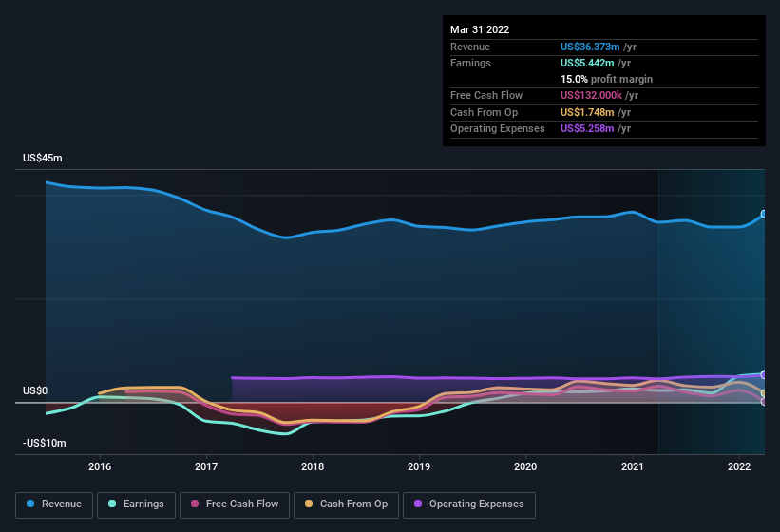Click the 2019 x-axis label
The image size is (780, 532).
tap(419, 466)
